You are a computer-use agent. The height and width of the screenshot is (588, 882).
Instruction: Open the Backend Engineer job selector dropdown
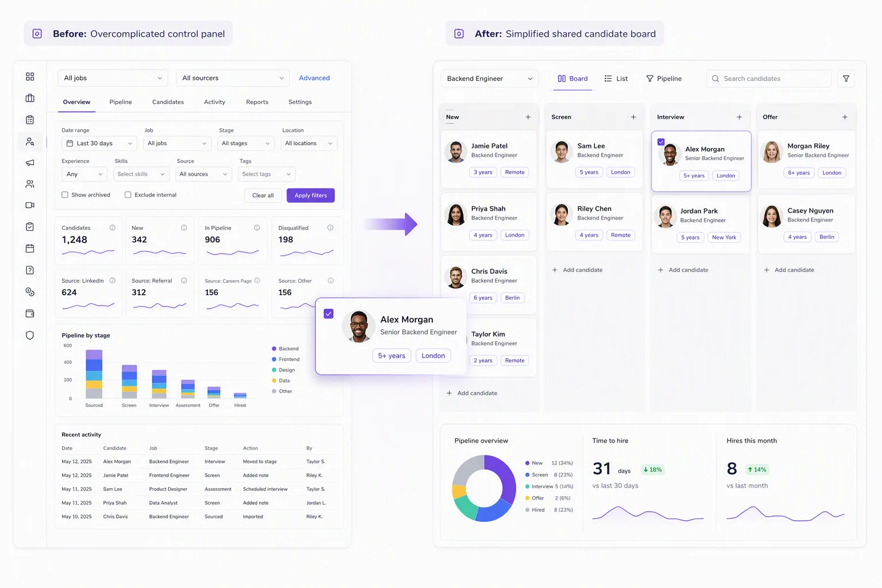(490, 79)
